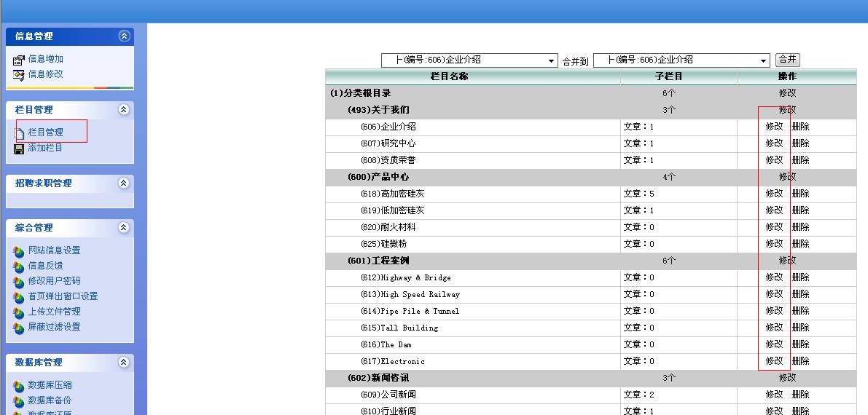Click 修改 for Pipe Pile & Tunnel row
The width and height of the screenshot is (868, 415).
click(x=775, y=310)
